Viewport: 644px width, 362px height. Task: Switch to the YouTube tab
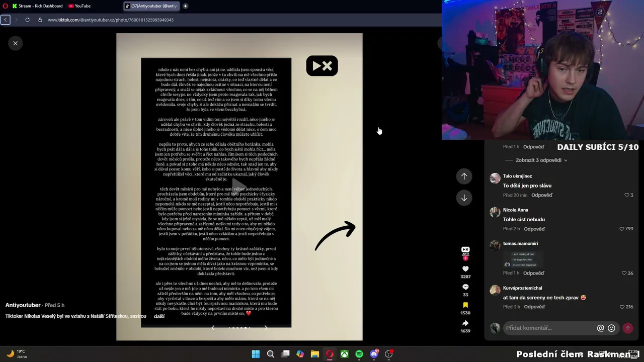pyautogui.click(x=79, y=6)
